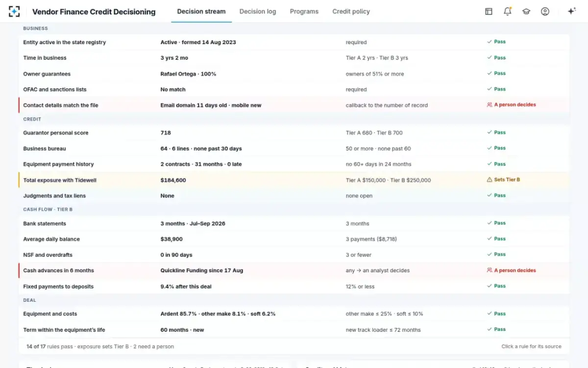Viewport: 588px width, 368px height.
Task: Click the value '60 months · new'
Action: pos(182,330)
